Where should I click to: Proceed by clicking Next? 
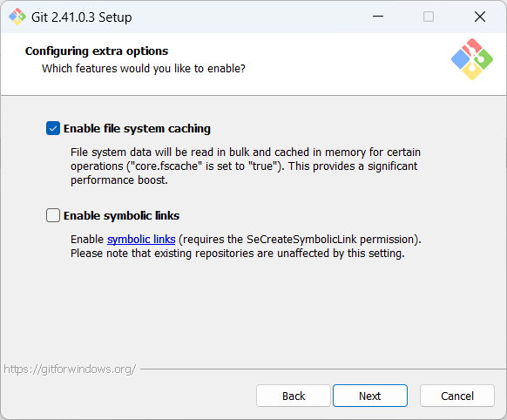pyautogui.click(x=370, y=396)
